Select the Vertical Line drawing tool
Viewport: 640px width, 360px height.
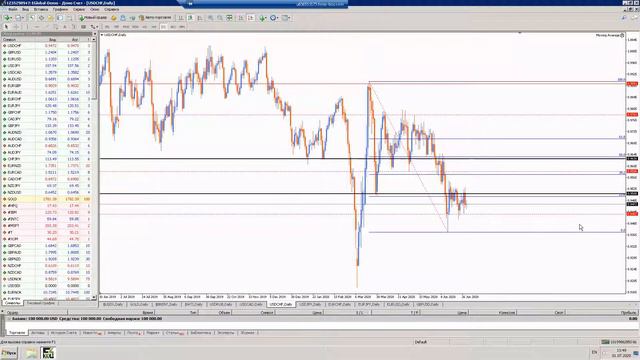click(27, 27)
